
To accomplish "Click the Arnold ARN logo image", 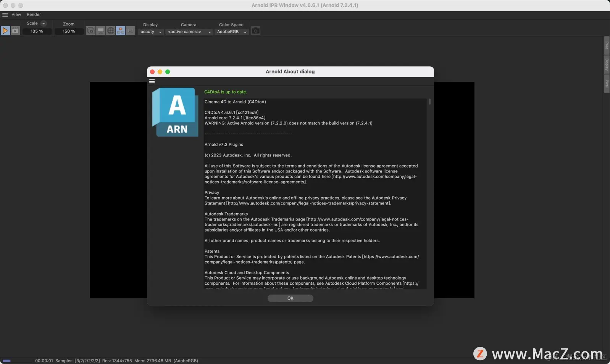I will (175, 112).
